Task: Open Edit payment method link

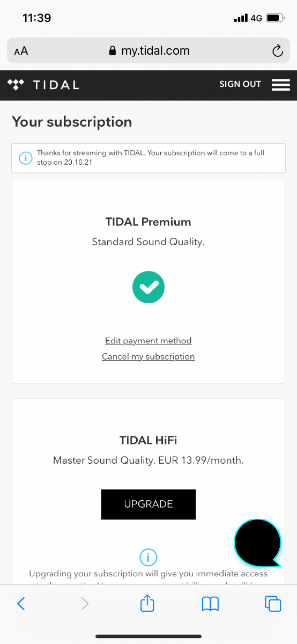Action: pos(148,341)
